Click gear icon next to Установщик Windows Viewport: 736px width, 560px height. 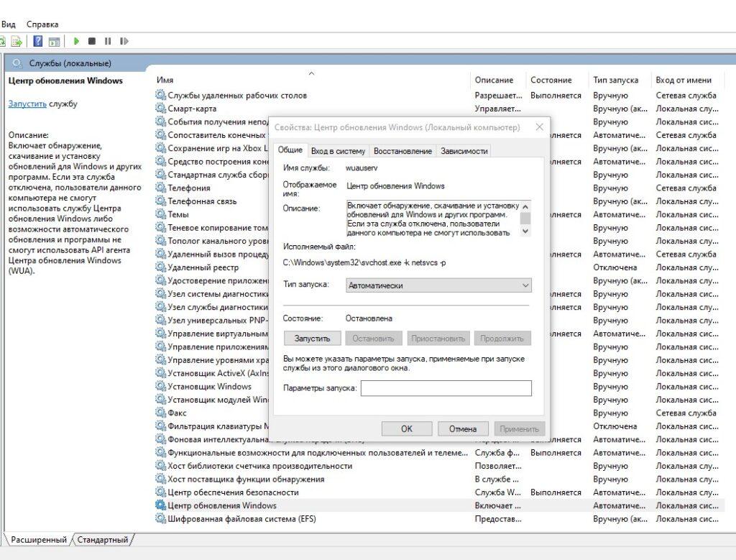point(160,386)
